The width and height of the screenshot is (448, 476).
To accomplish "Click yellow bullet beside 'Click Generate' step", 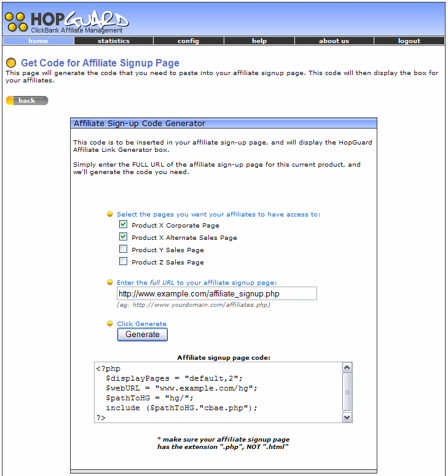I will pyautogui.click(x=110, y=323).
